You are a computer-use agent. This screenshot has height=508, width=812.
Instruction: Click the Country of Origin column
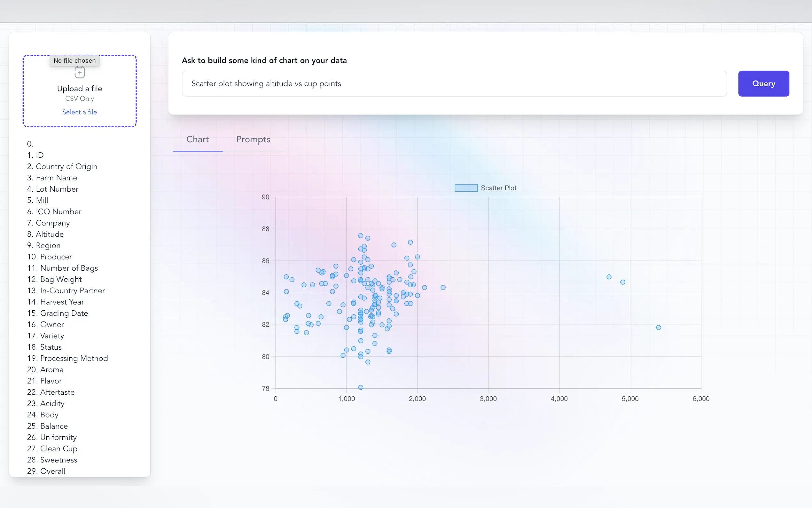(66, 167)
